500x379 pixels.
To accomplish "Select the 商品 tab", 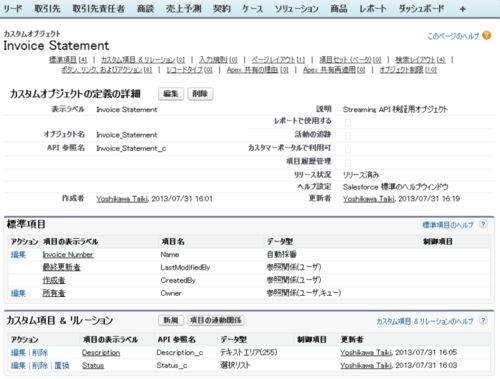I will click(x=339, y=9).
